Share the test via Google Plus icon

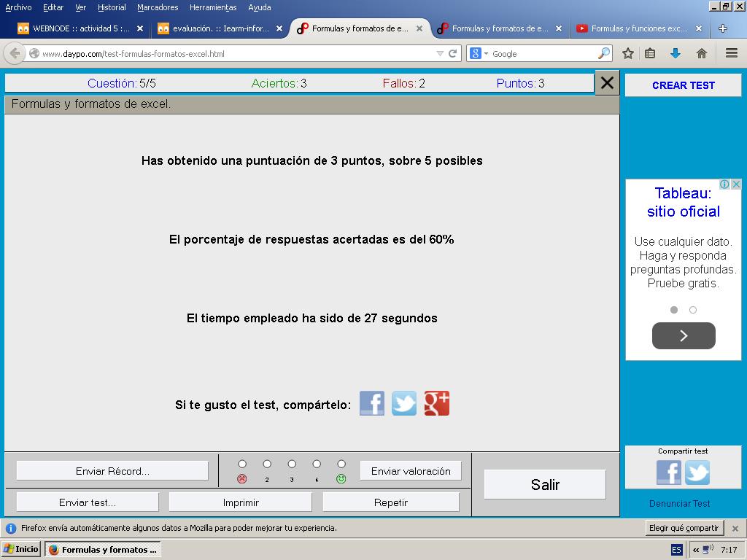click(437, 403)
